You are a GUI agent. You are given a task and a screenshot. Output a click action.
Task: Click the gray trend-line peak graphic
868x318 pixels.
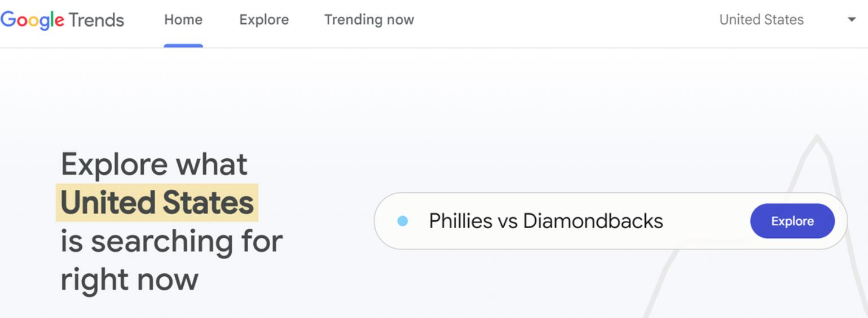tap(756, 226)
